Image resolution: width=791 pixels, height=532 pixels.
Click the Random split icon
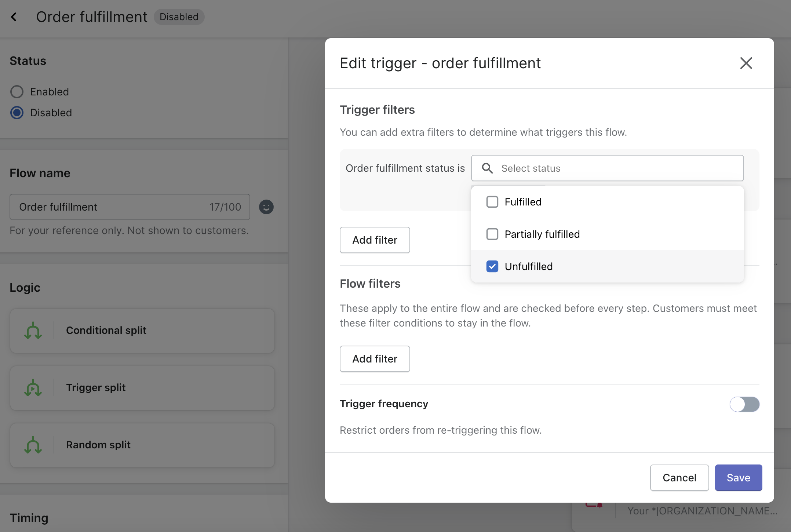33,445
